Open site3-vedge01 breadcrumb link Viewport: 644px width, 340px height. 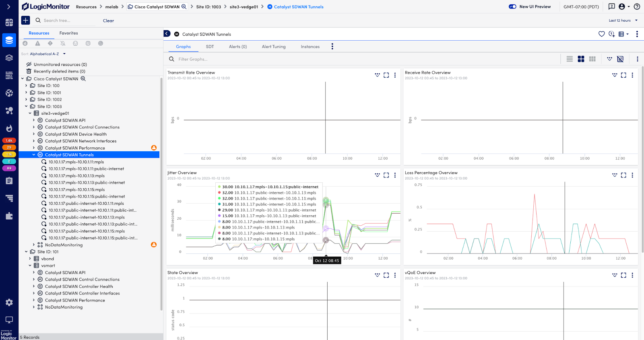tap(244, 7)
